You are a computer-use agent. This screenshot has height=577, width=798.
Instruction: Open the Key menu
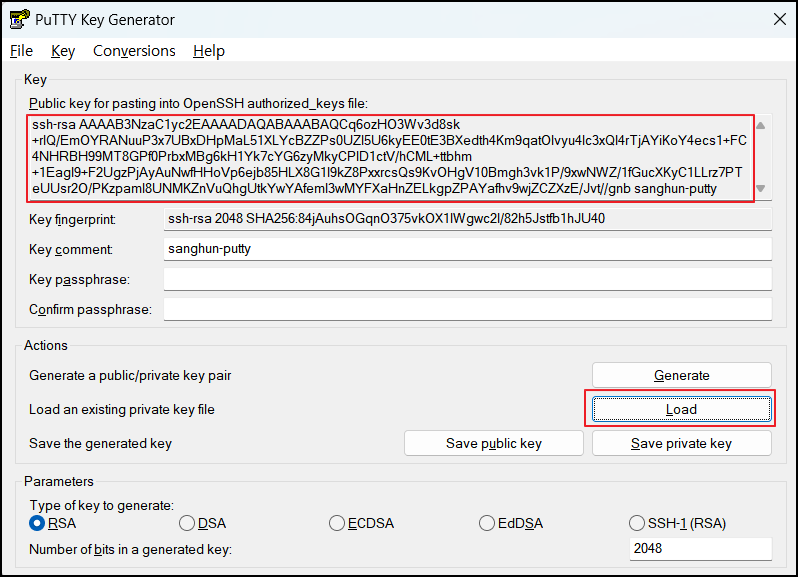click(63, 51)
